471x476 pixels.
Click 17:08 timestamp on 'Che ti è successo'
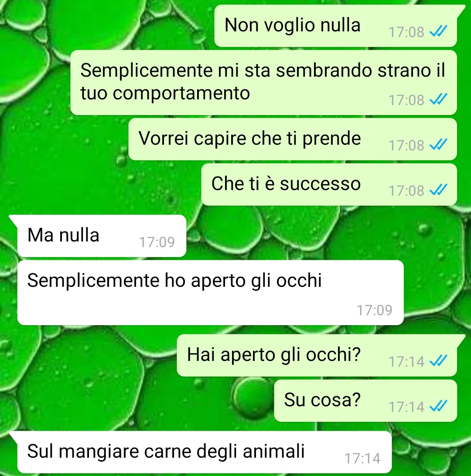pyautogui.click(x=406, y=190)
